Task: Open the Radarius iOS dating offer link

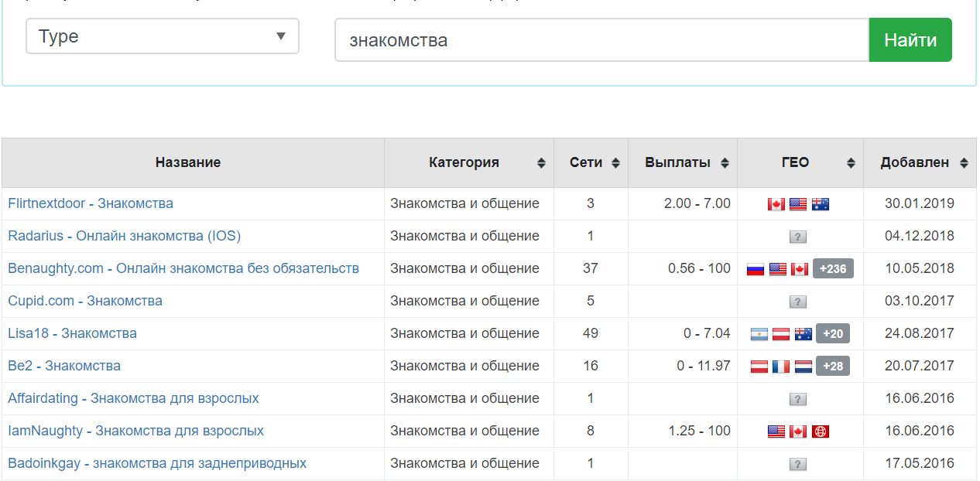Action: tap(124, 236)
